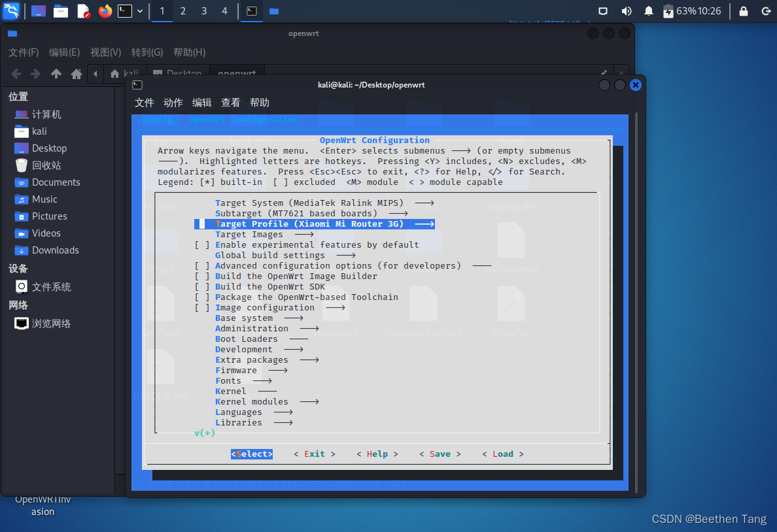Click the logout session icon
The height and width of the screenshot is (532, 777).
coord(766,11)
